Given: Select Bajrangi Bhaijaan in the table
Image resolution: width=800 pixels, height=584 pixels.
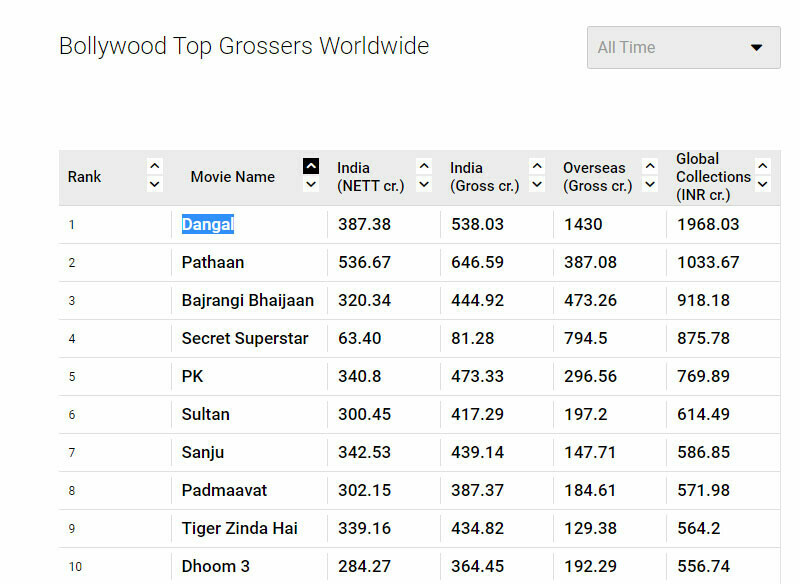Looking at the screenshot, I should (x=247, y=301).
